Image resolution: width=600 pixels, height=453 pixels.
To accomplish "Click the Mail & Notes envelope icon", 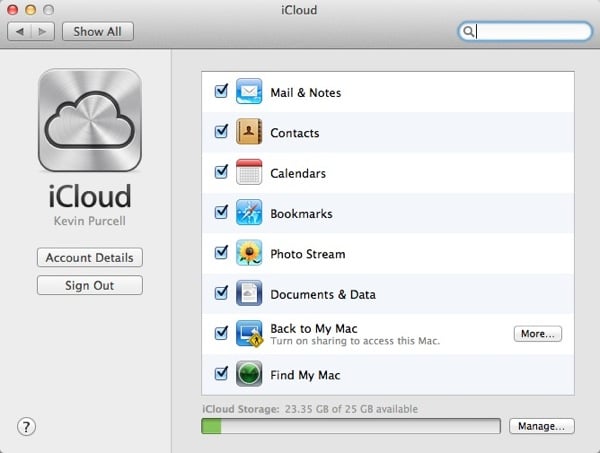I will [249, 91].
